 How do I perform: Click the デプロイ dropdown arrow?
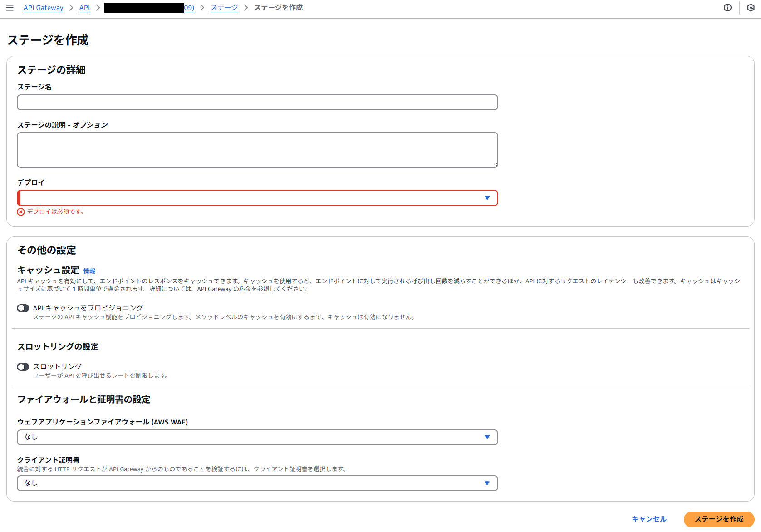coord(487,197)
